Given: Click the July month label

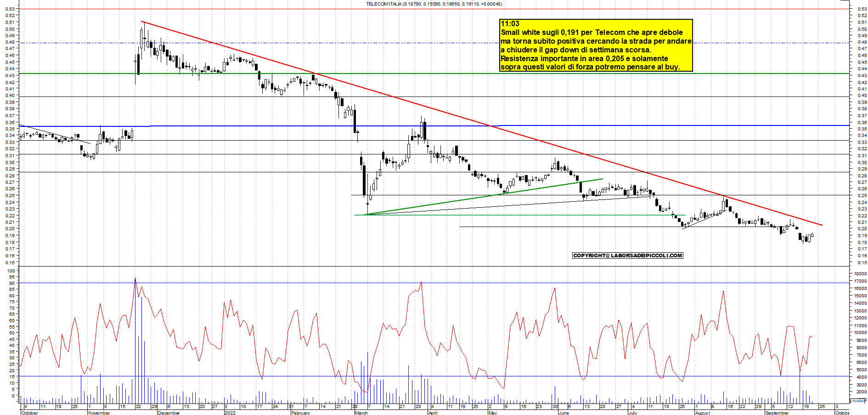Looking at the screenshot, I should click(633, 413).
